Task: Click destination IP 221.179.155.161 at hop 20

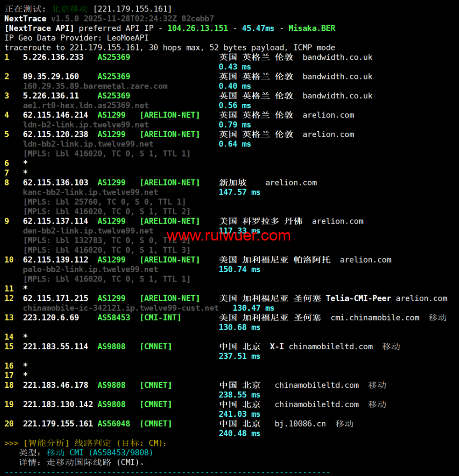Action: click(58, 424)
